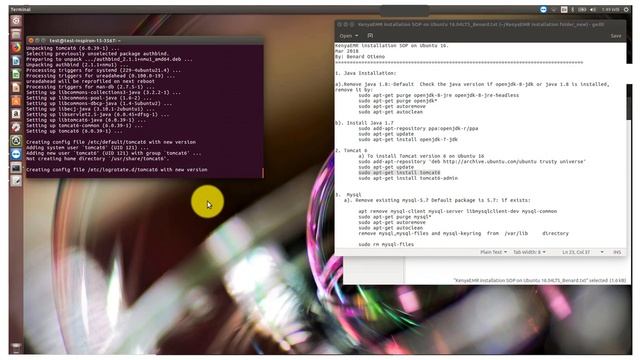Screen dimensions: 640x360
Task: Click file-selected status text in Files window
Action: pyautogui.click(x=540, y=280)
